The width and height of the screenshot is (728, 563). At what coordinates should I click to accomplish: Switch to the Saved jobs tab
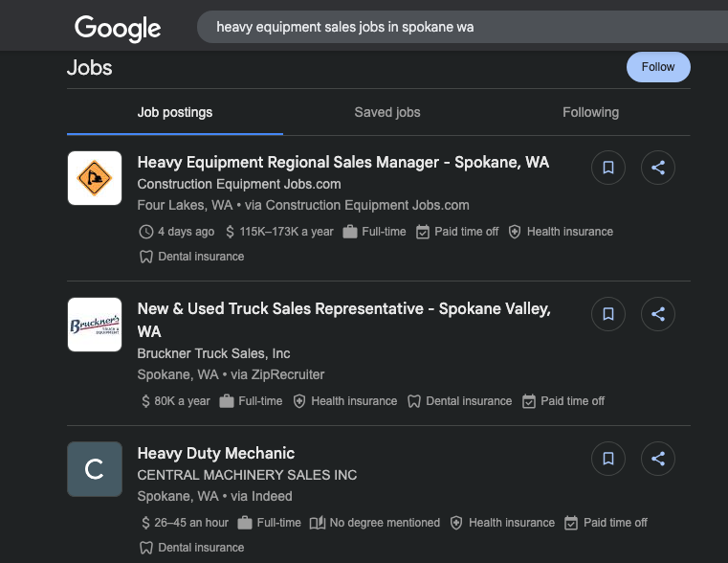click(x=386, y=112)
